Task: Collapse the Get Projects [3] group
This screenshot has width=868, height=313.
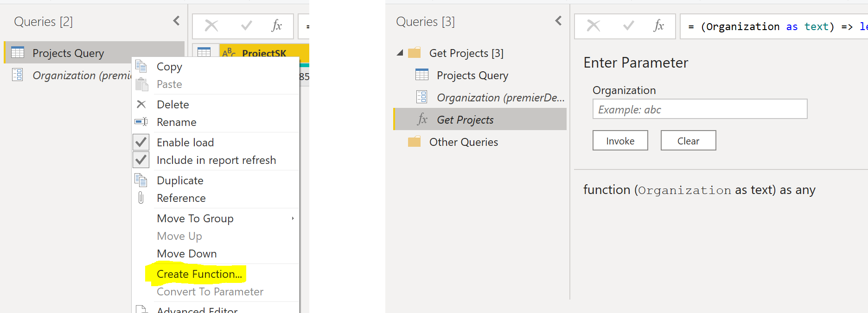Action: point(400,53)
